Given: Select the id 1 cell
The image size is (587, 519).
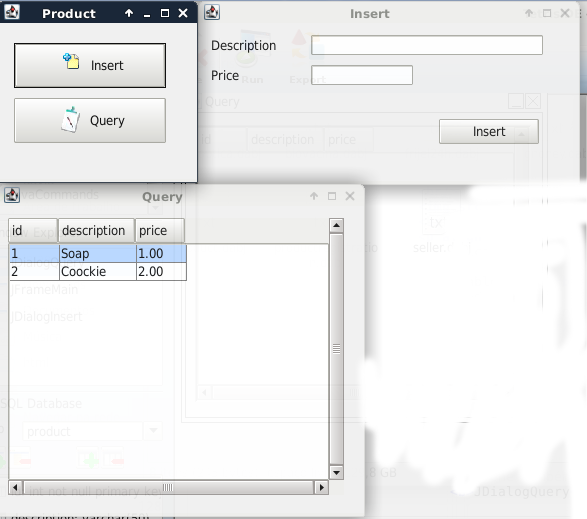Looking at the screenshot, I should click(34, 254).
